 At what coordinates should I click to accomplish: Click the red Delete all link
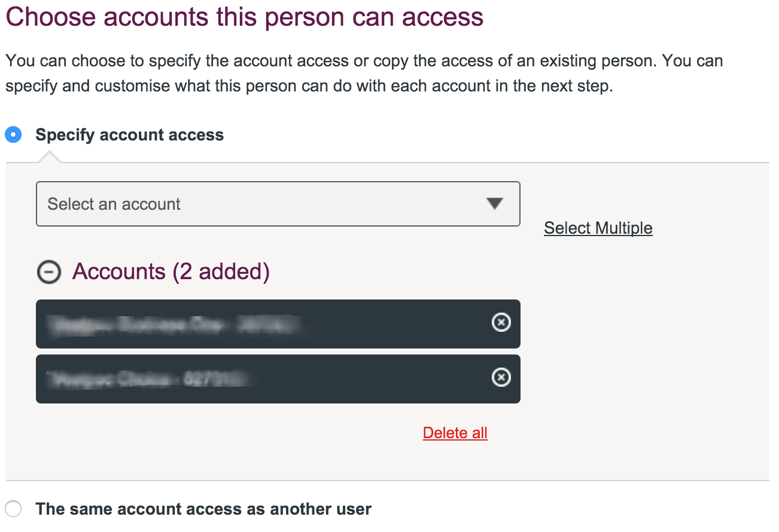tap(455, 433)
